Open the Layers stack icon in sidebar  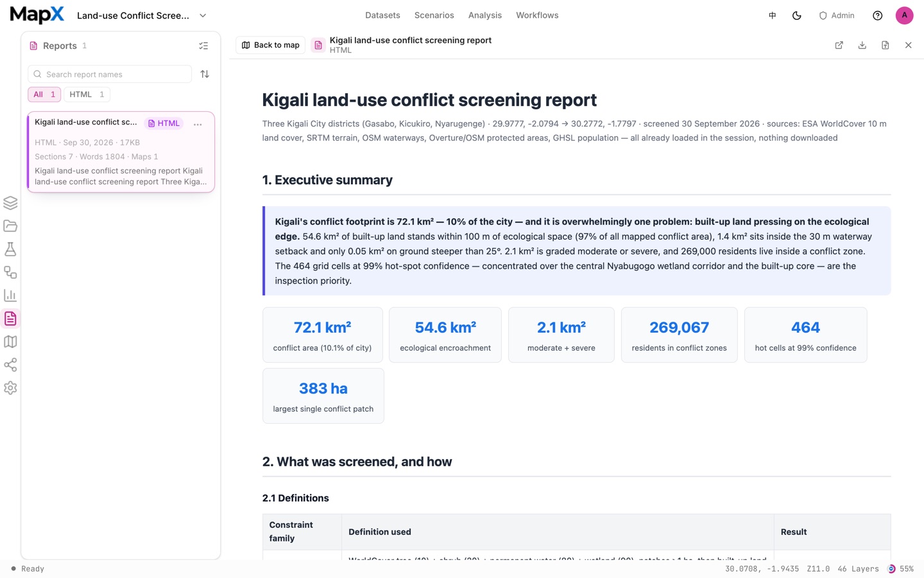[x=10, y=203]
